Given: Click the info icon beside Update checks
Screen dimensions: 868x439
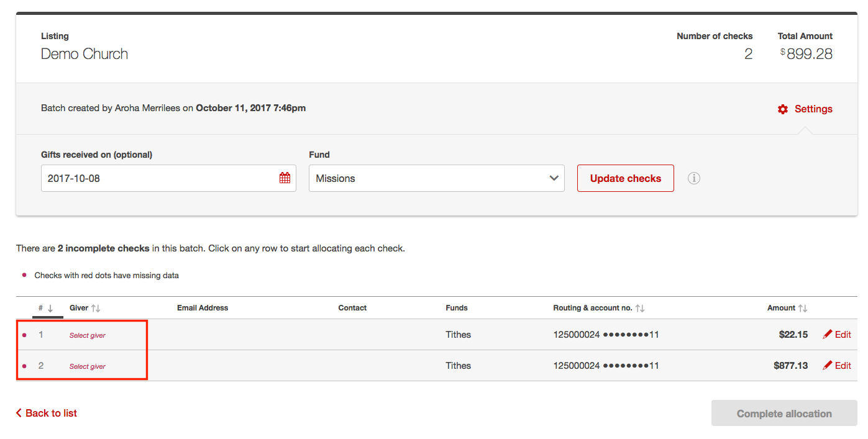Looking at the screenshot, I should click(693, 178).
